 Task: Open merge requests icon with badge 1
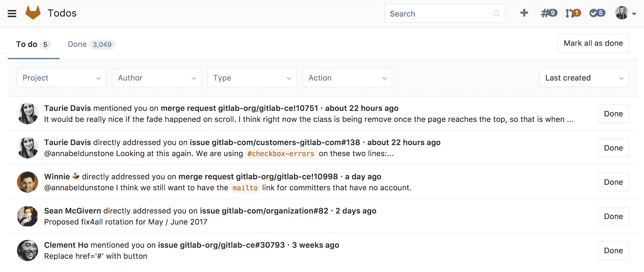click(573, 13)
